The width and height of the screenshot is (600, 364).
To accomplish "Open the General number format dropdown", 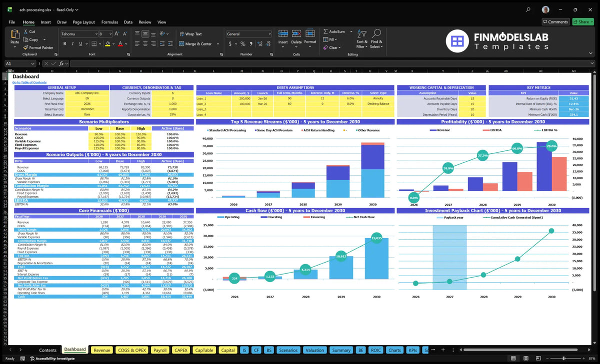I will click(x=269, y=34).
